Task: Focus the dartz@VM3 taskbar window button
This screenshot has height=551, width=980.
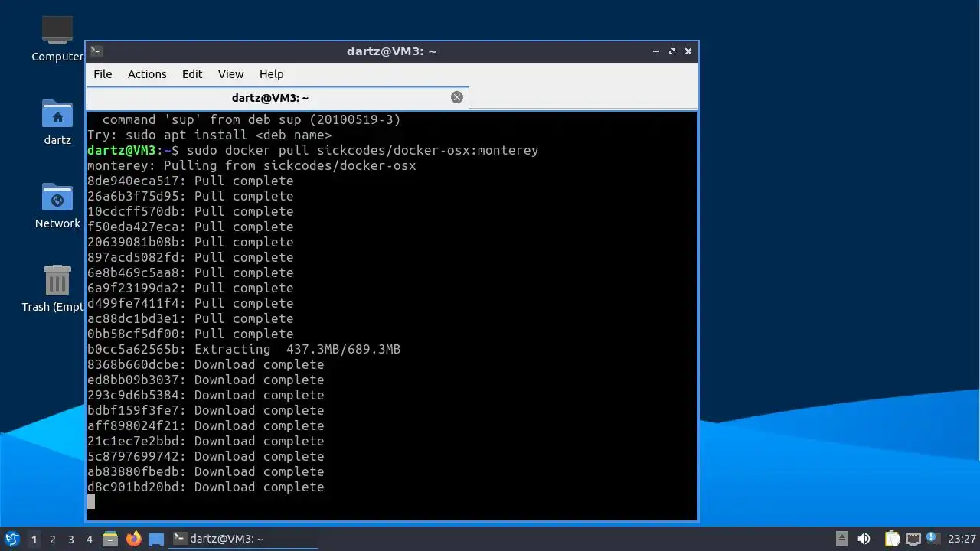Action: pos(243,539)
